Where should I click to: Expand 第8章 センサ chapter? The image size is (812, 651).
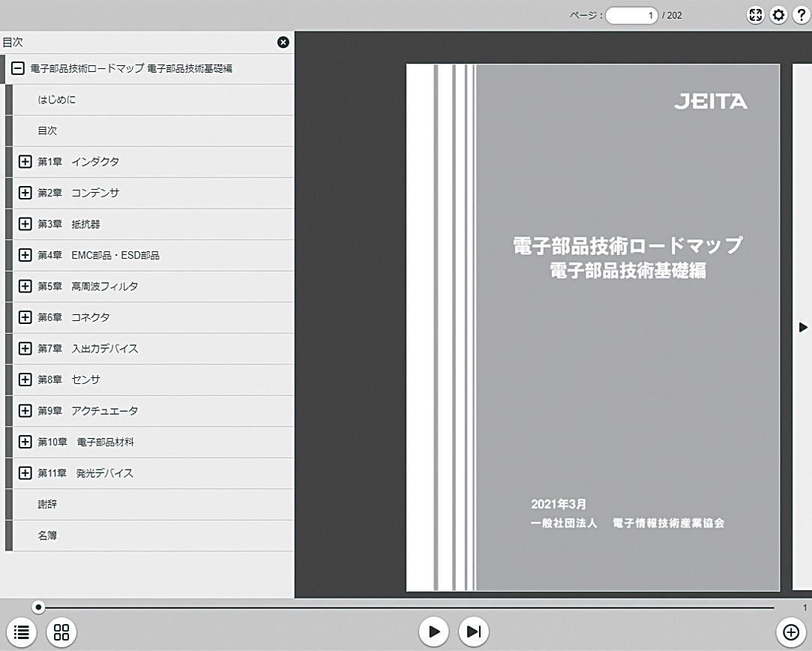pyautogui.click(x=25, y=379)
